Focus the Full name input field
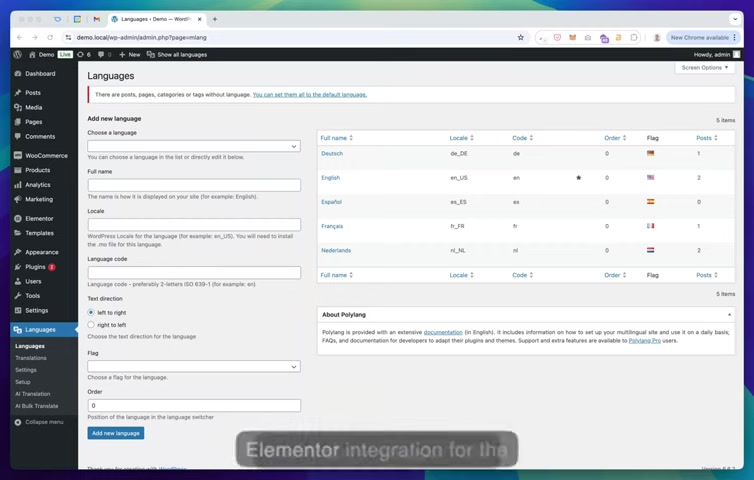This screenshot has height=480, width=754. click(x=194, y=185)
